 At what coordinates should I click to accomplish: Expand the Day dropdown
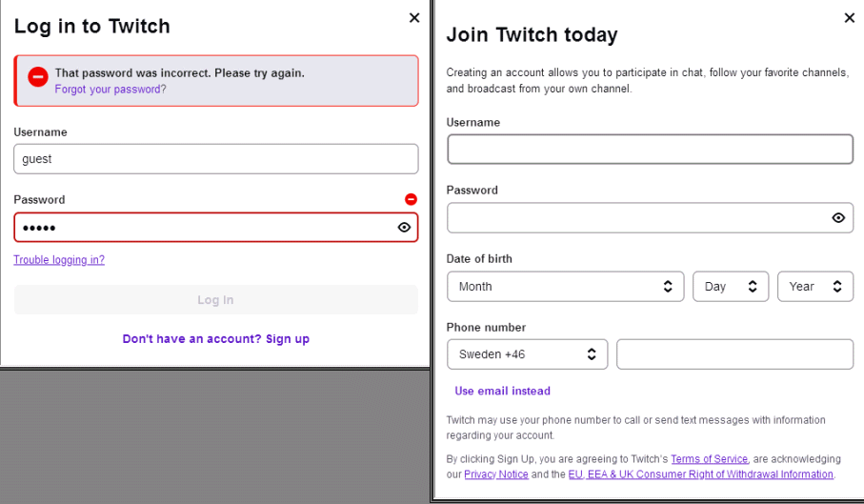731,286
